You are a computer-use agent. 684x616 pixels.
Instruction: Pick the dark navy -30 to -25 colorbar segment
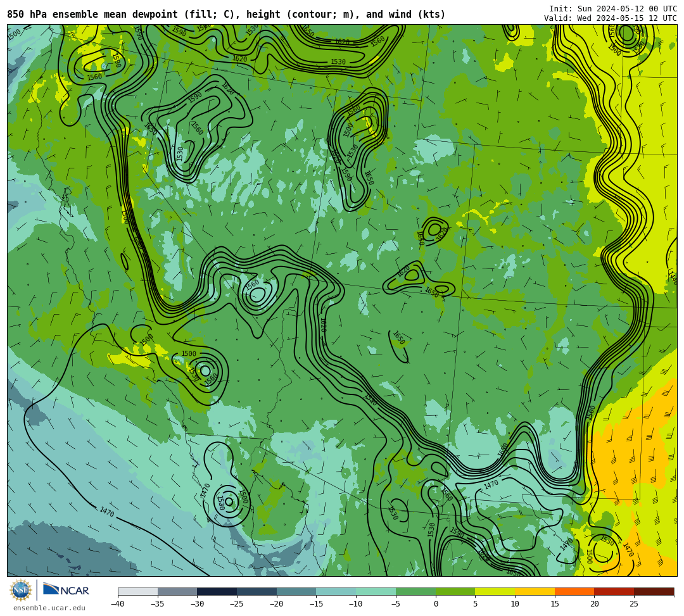pyautogui.click(x=217, y=591)
